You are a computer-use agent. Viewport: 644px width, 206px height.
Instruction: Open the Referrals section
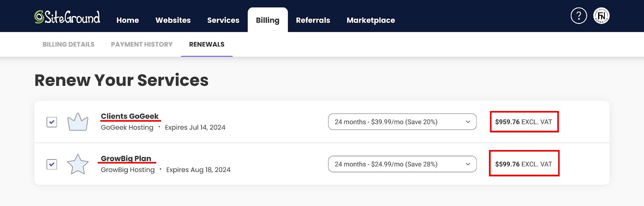[x=313, y=20]
